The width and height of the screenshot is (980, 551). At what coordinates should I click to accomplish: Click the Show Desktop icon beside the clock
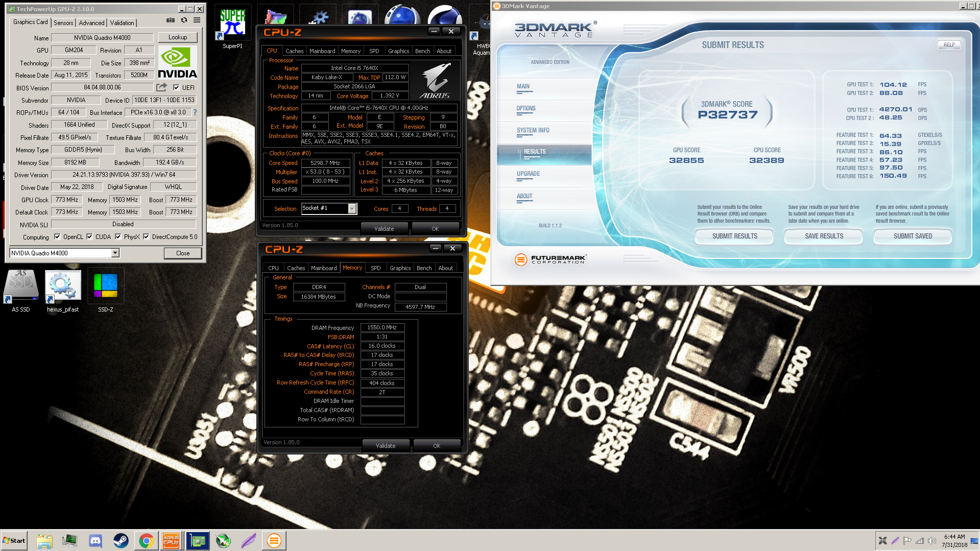(x=974, y=541)
